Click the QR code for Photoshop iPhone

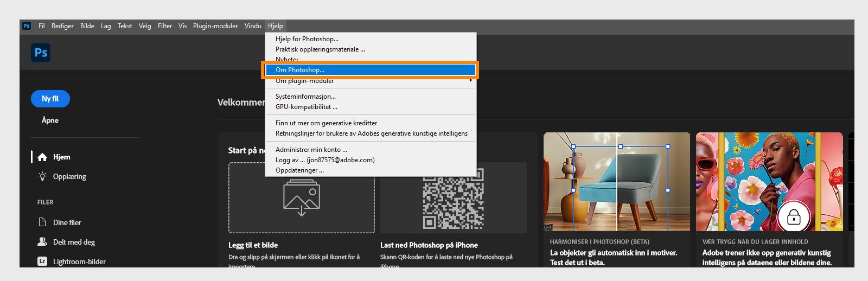click(453, 199)
